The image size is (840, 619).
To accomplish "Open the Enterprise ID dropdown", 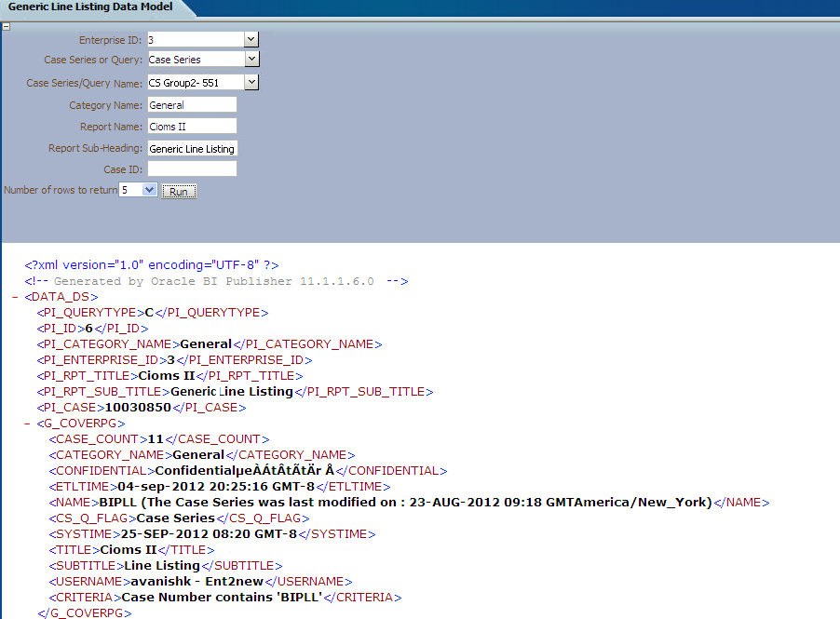I will pos(250,39).
